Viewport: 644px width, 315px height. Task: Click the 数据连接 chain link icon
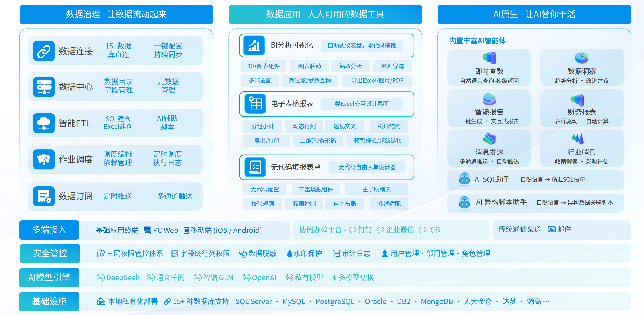(x=44, y=51)
